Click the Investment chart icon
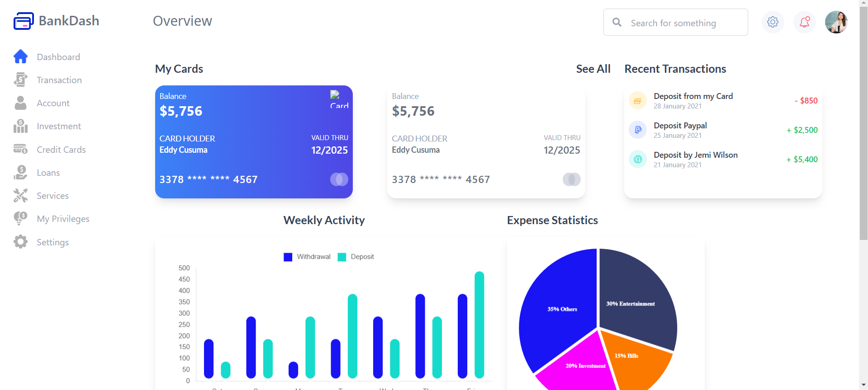This screenshot has width=868, height=390. click(x=20, y=126)
